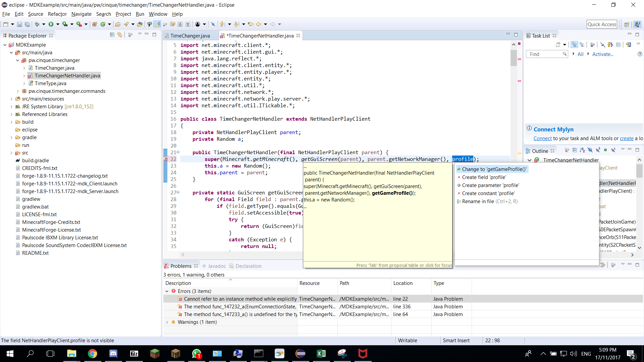Click the Synchronize Changed icon in Task List
644x362 pixels.
pyautogui.click(x=629, y=44)
